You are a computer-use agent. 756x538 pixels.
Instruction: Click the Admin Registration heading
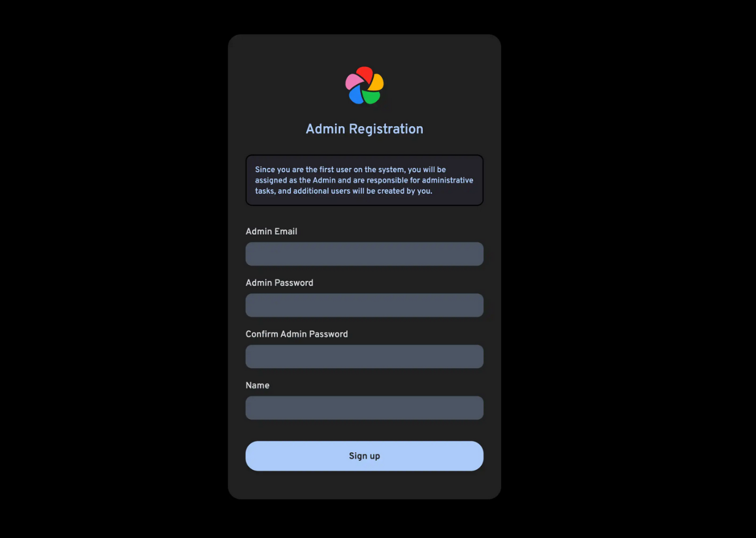(x=365, y=129)
